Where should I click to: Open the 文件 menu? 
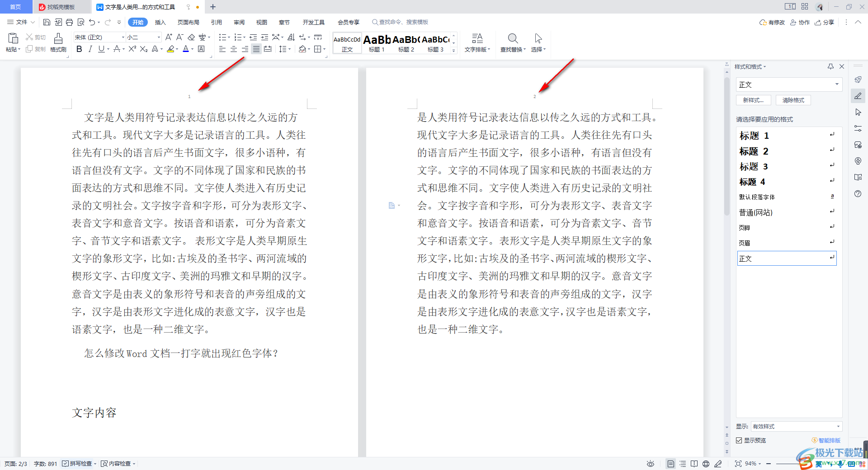click(21, 22)
